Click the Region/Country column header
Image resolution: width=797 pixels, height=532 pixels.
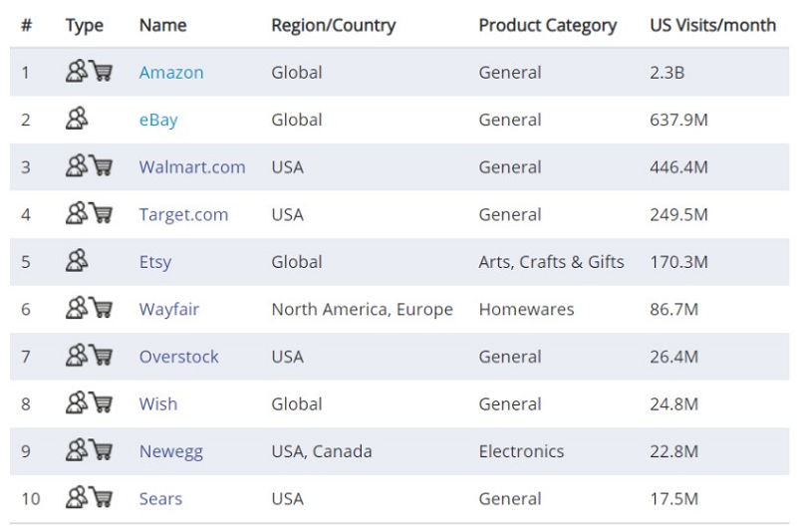coord(333,25)
